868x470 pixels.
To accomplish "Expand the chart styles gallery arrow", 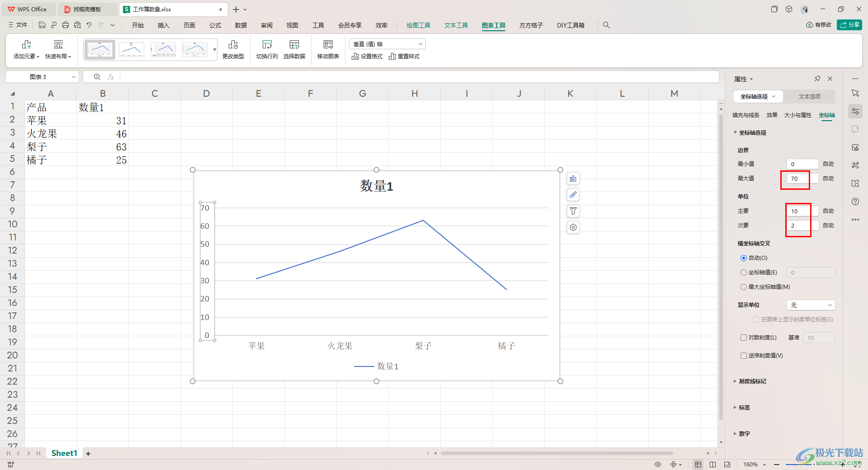I will [215, 49].
